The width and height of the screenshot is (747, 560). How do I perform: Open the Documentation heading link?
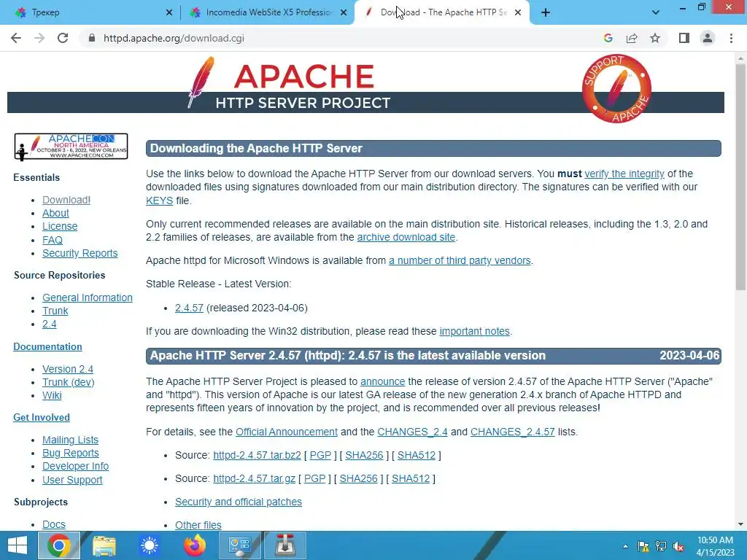(x=47, y=346)
